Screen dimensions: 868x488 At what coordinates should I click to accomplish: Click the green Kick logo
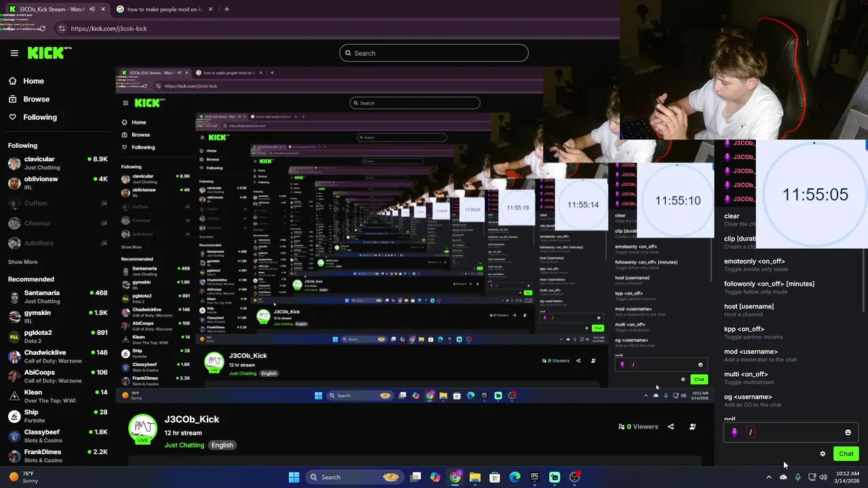50,53
